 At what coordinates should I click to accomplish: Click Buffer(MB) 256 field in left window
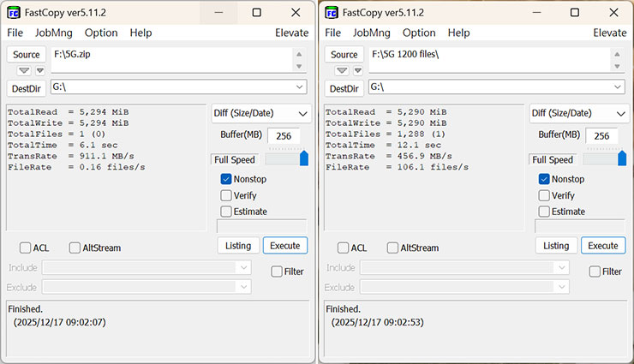coord(284,135)
